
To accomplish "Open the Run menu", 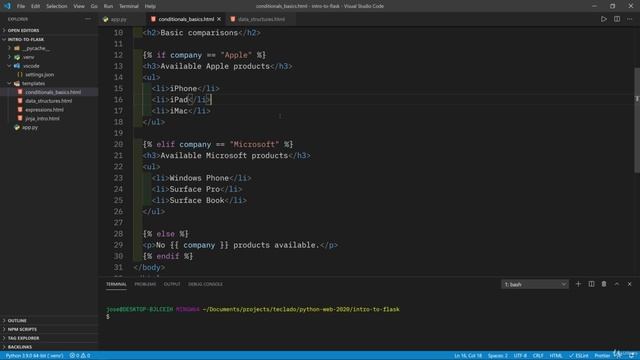I will coord(108,6).
